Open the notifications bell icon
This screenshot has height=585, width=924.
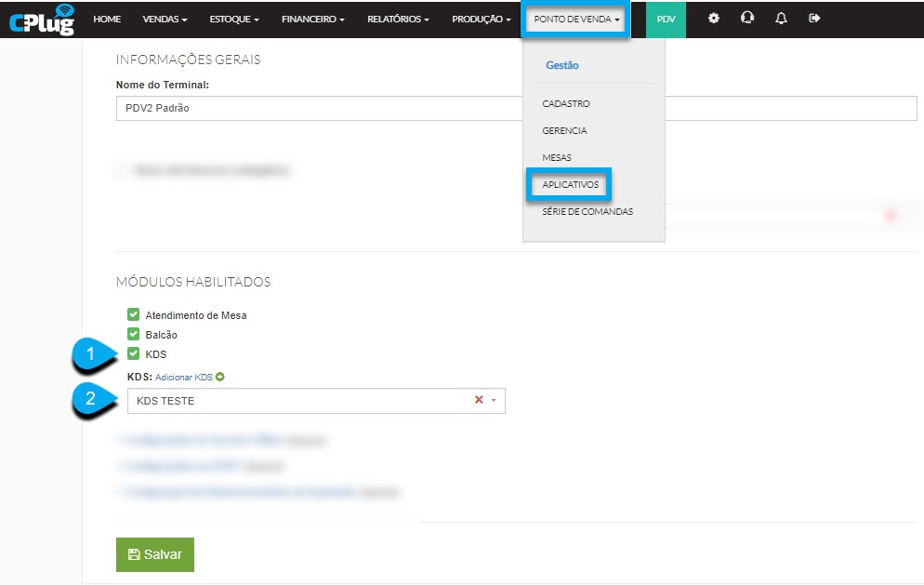tap(781, 19)
